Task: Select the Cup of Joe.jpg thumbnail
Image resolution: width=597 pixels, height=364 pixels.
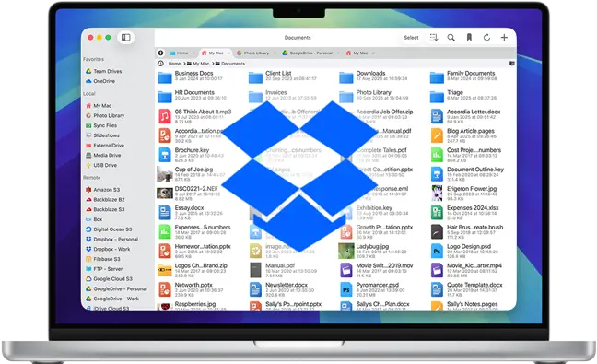Action: (165, 174)
